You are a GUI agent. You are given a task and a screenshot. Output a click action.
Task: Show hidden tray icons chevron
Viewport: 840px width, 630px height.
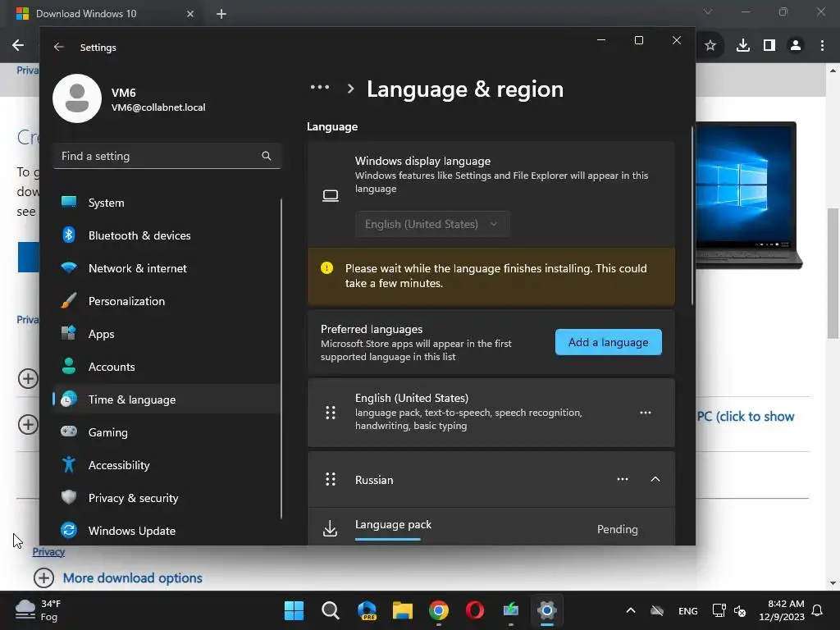(x=631, y=610)
